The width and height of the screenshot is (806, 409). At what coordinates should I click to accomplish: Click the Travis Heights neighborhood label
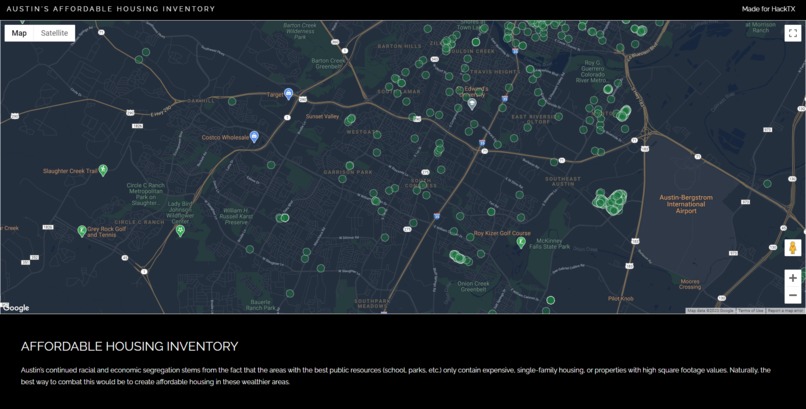click(495, 72)
